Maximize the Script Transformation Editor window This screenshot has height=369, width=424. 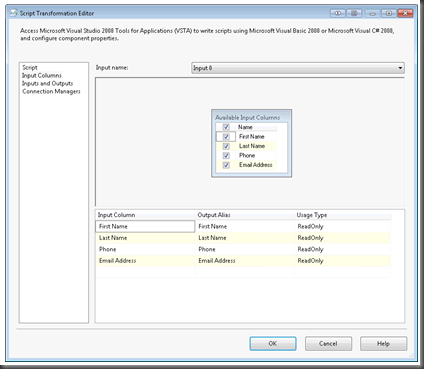click(x=389, y=13)
